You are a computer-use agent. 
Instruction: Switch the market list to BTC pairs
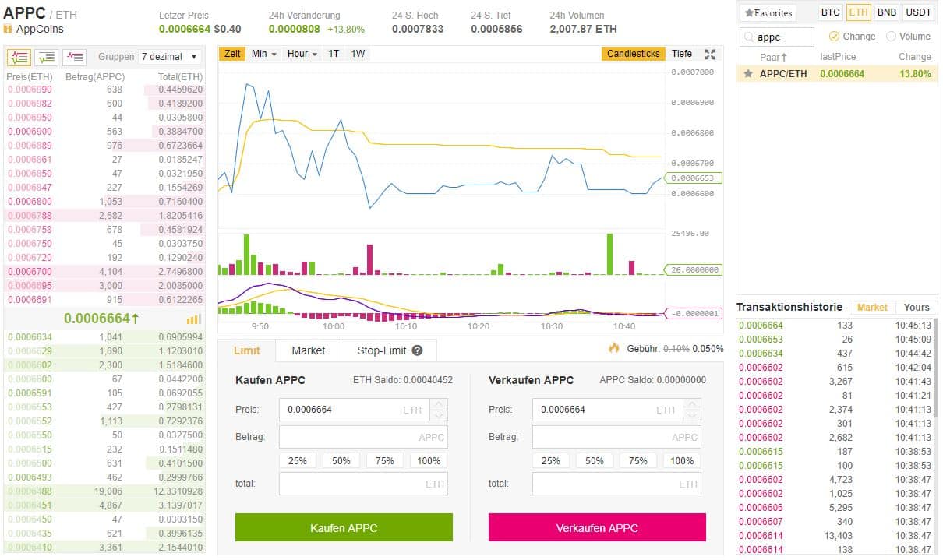[x=830, y=12]
